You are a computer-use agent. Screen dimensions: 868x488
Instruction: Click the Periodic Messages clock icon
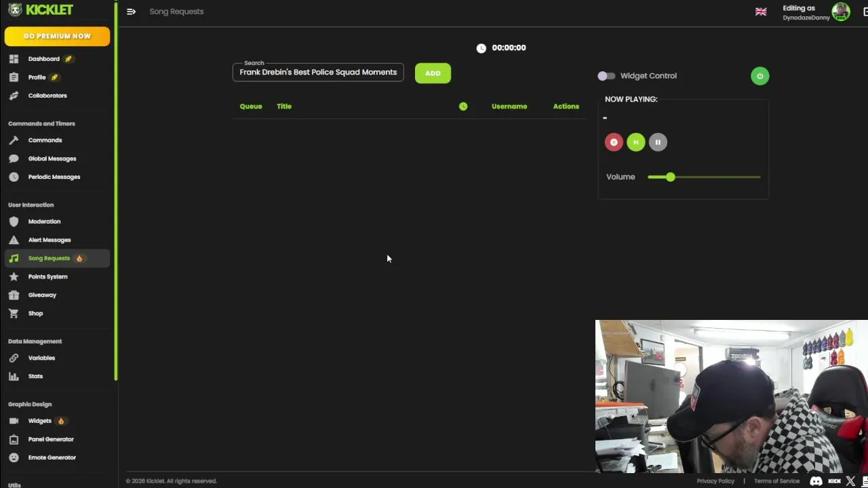click(14, 177)
